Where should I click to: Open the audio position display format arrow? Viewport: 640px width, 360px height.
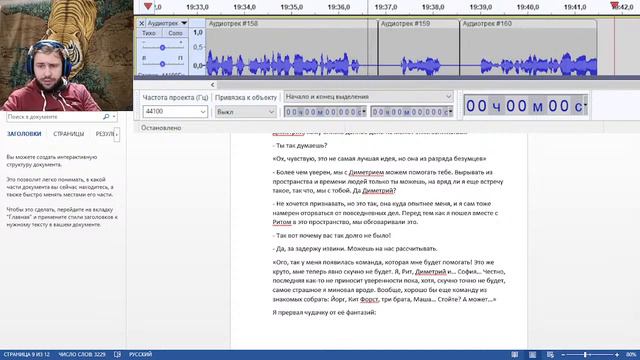(x=585, y=105)
